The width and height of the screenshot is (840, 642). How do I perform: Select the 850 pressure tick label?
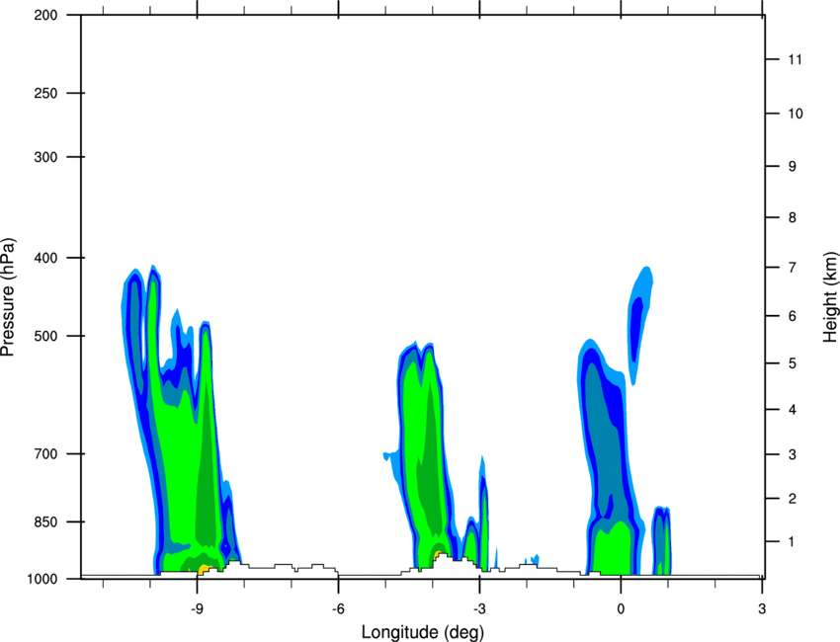45,522
